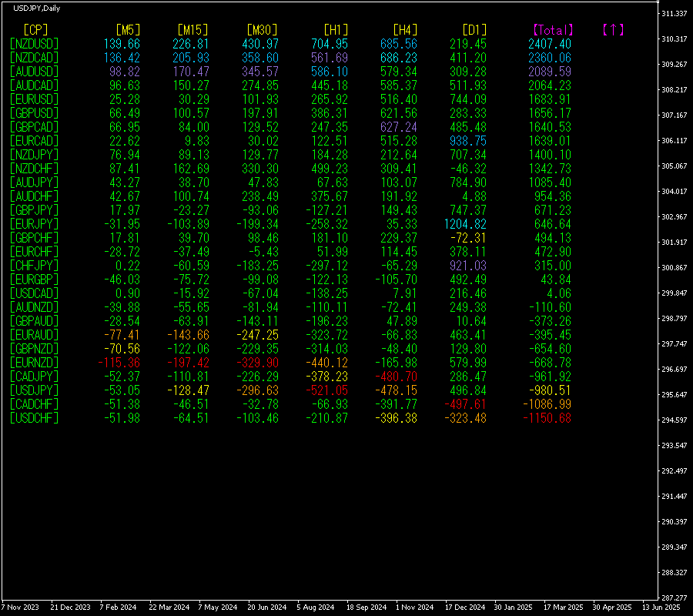The image size is (693, 616).
Task: Select the [EURAUD] pair label
Action: (34, 335)
